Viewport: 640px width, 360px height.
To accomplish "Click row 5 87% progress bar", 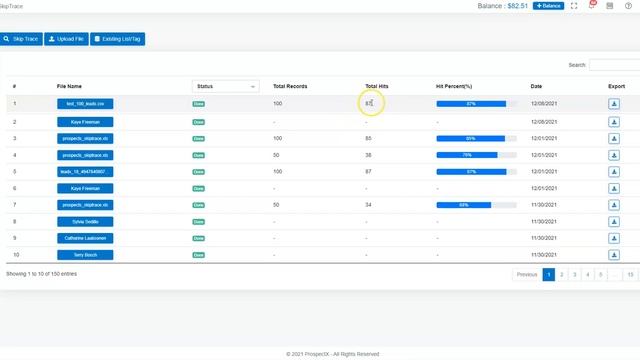I will point(476,172).
